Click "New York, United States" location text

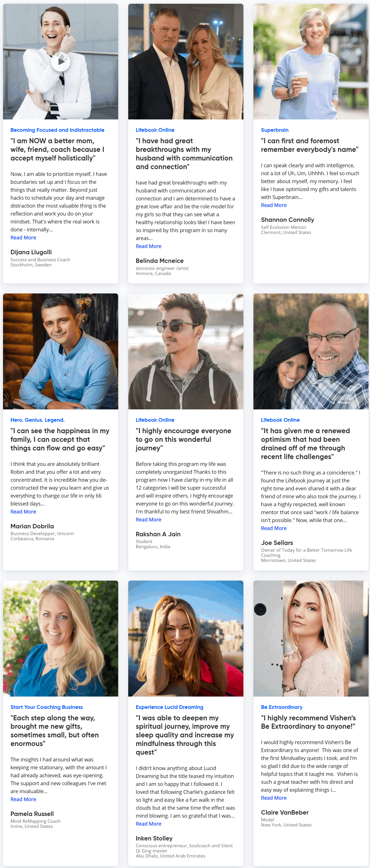[x=286, y=825]
